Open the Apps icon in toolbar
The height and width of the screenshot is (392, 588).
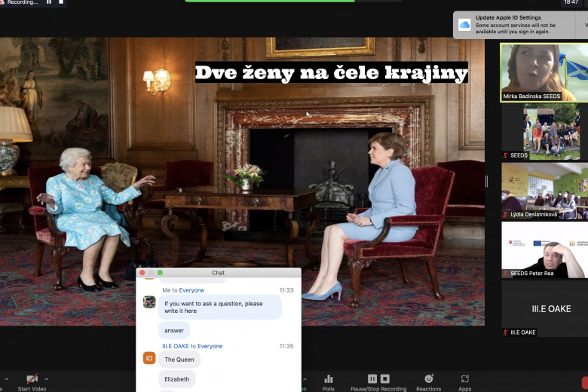pos(465,378)
